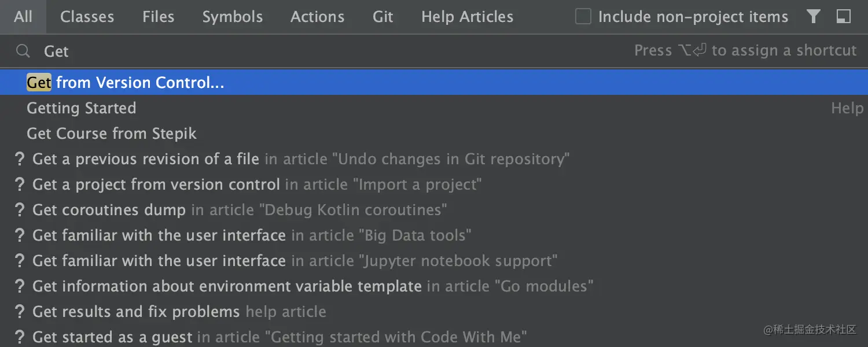Click the search magnifier icon

point(23,51)
